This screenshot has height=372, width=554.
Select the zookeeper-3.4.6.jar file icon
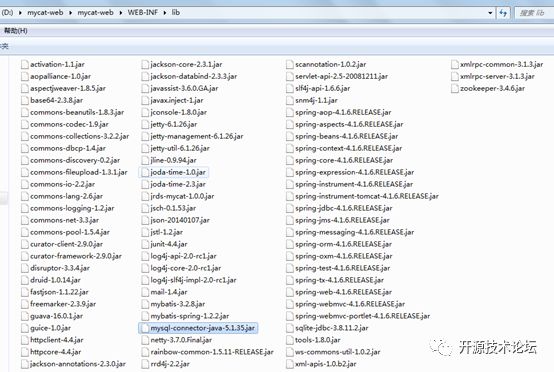(455, 88)
